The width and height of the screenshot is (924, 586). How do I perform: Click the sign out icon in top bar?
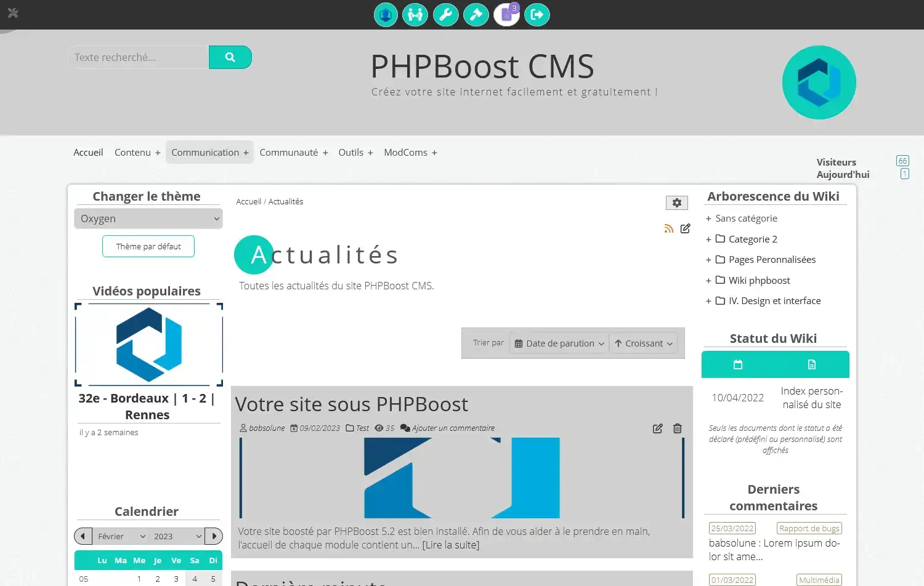click(x=537, y=15)
